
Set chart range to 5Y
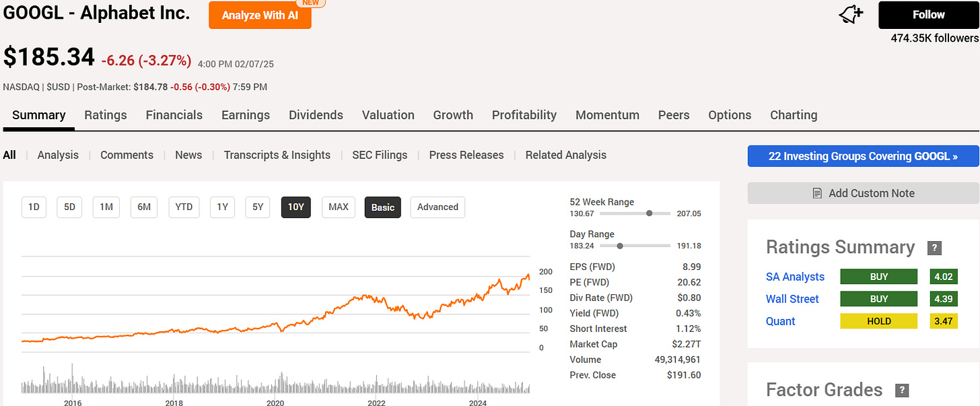point(258,207)
